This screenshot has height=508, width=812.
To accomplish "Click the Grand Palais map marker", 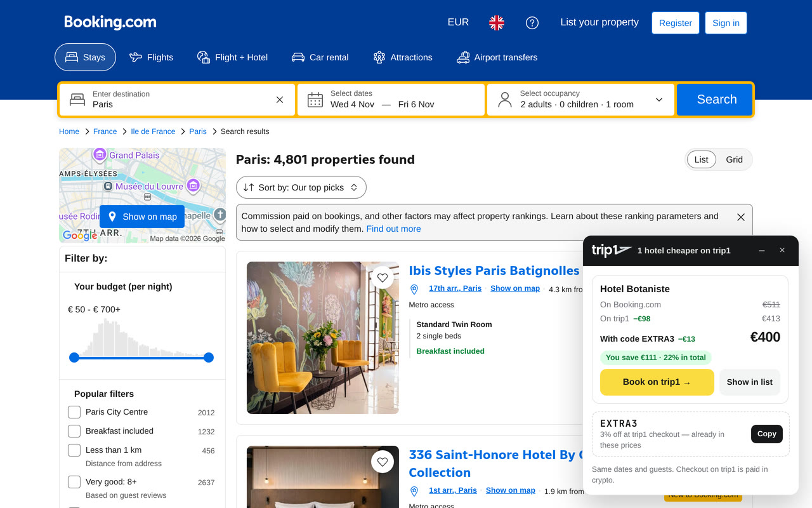I will point(100,154).
